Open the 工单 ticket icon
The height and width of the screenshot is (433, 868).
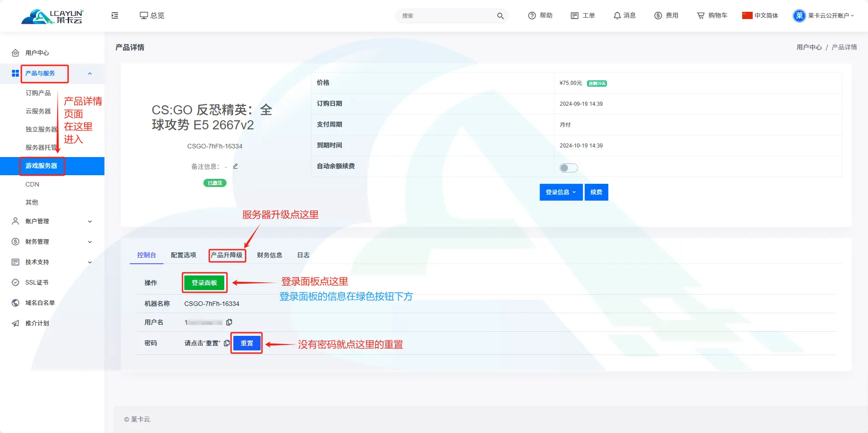tap(574, 15)
